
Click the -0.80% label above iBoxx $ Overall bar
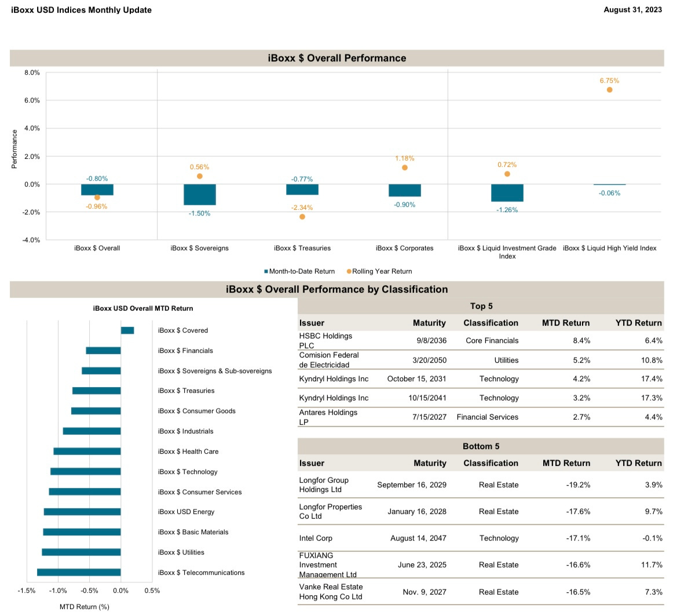97,178
